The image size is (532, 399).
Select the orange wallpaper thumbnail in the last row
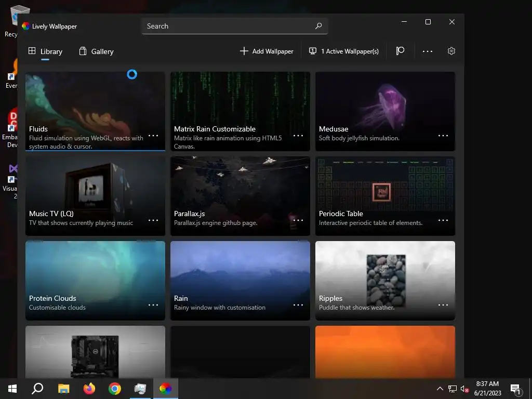[x=385, y=352]
